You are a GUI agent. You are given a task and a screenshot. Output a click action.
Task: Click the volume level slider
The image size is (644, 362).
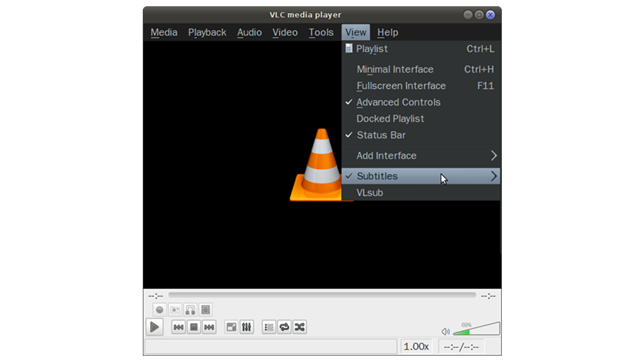point(476,329)
